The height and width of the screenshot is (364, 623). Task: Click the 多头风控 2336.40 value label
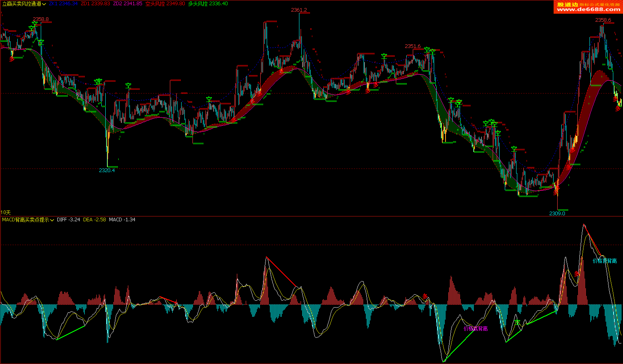208,4
